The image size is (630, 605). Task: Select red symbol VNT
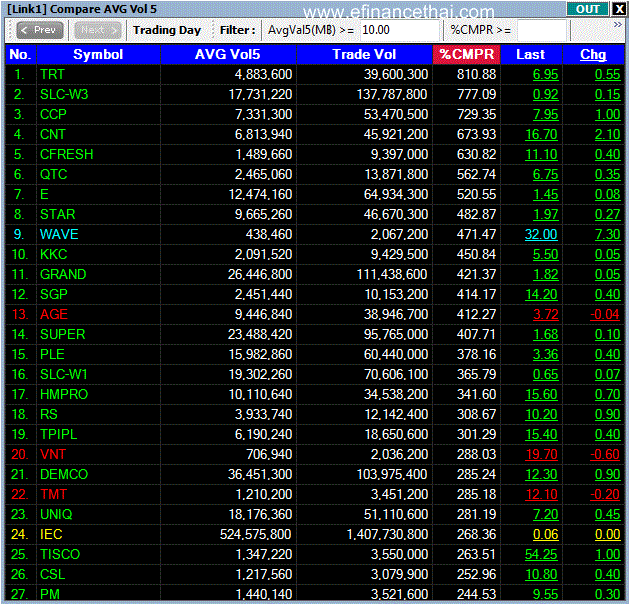pyautogui.click(x=53, y=454)
